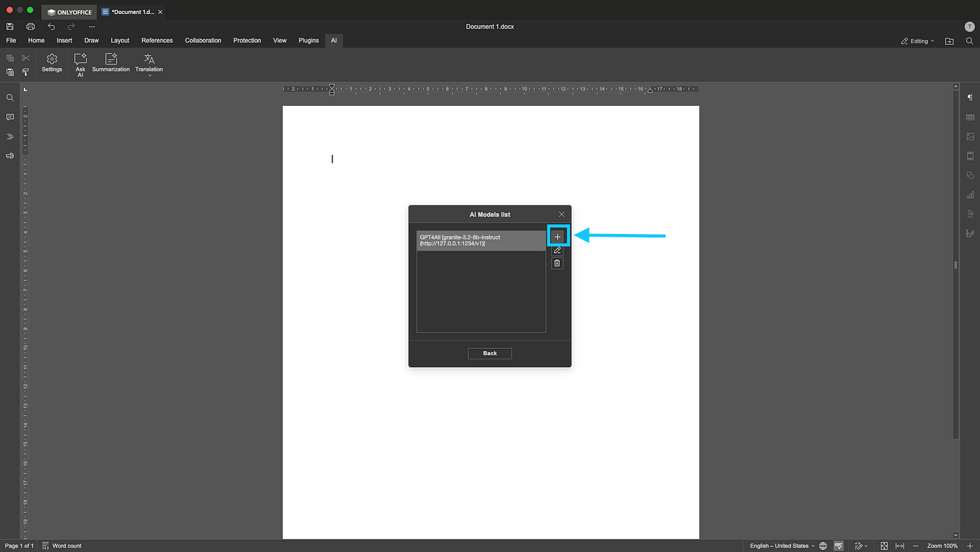Switch to the Insert tab

[64, 41]
